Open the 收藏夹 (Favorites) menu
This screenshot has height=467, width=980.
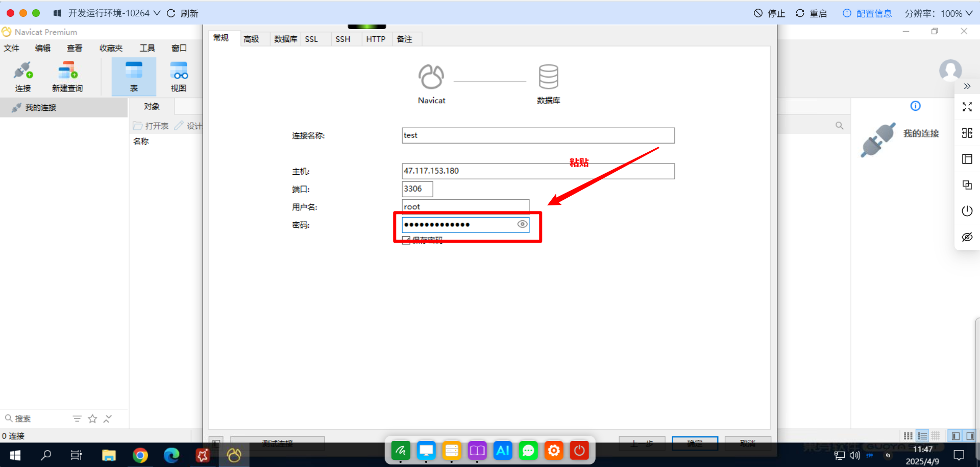111,48
